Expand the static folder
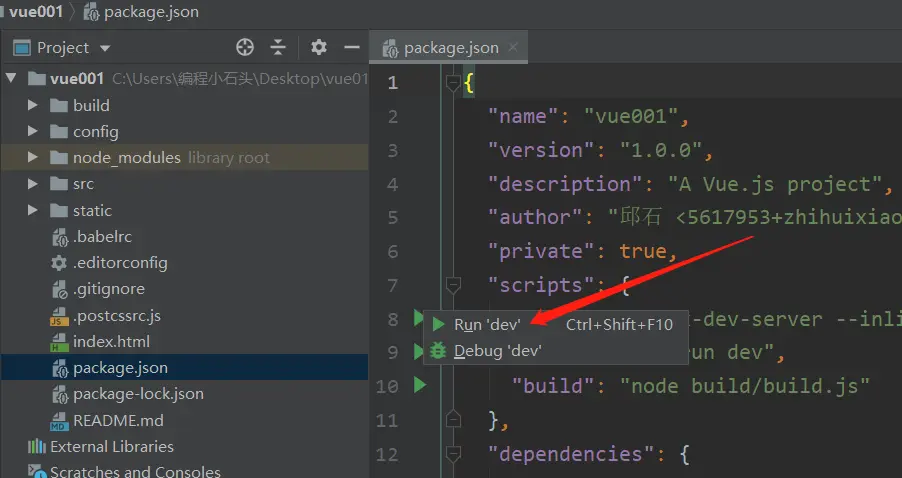This screenshot has height=478, width=902. 33,211
